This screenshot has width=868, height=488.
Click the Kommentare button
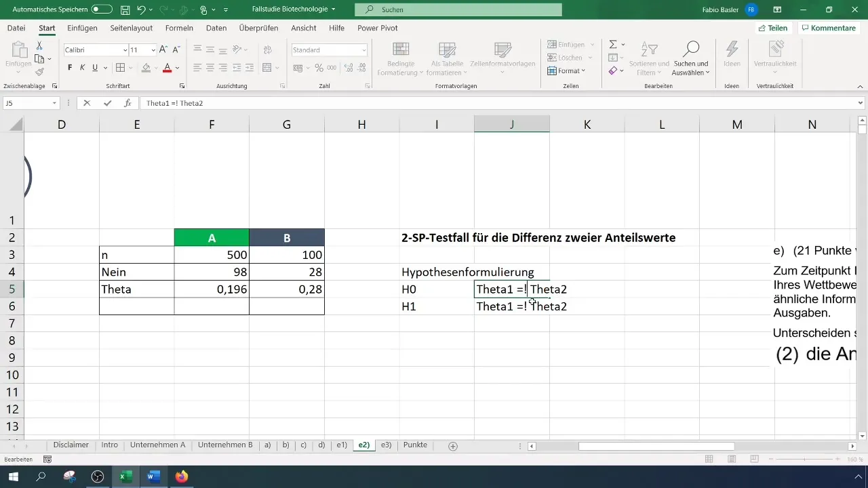coord(828,28)
